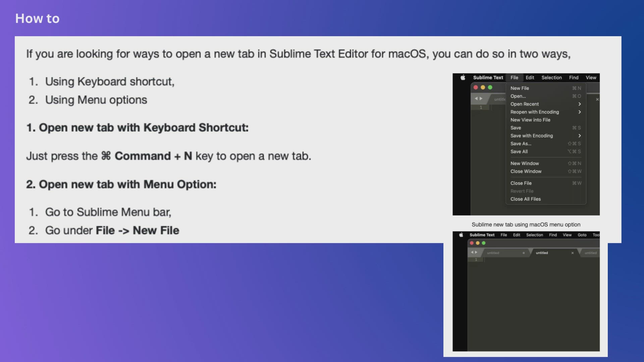The height and width of the screenshot is (362, 644).
Task: Click red close light in the File-menu screenshot
Action: coord(476,87)
